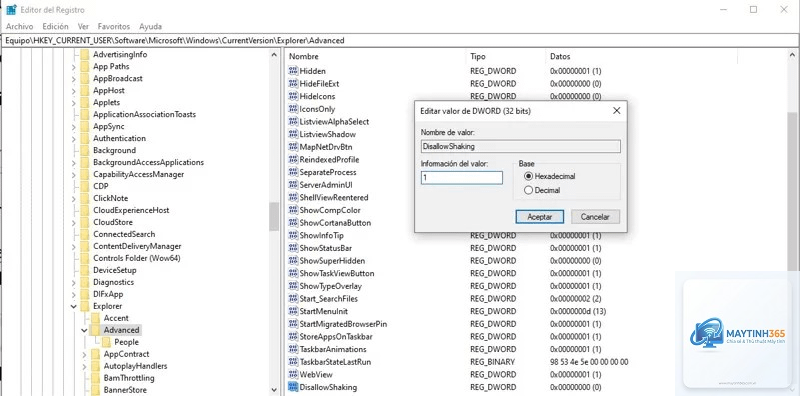The height and width of the screenshot is (396, 800).
Task: Collapse the Advanced key
Action: pyautogui.click(x=85, y=330)
